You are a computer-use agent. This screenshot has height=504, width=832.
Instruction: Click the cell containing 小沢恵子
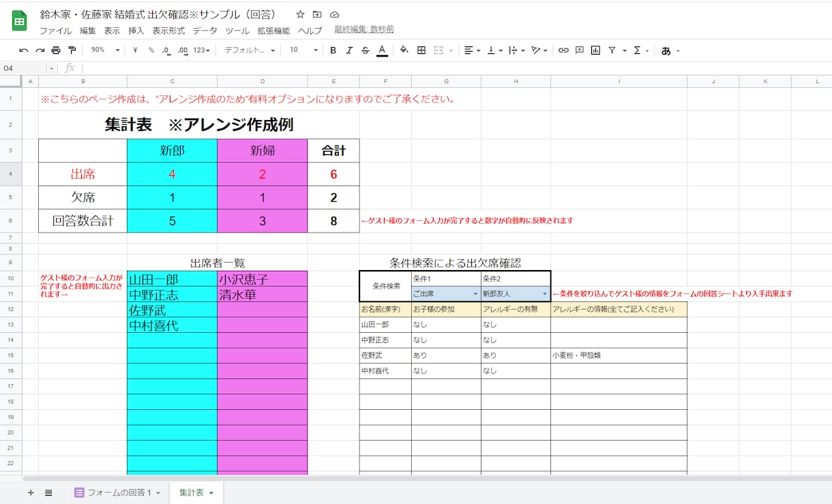(262, 279)
